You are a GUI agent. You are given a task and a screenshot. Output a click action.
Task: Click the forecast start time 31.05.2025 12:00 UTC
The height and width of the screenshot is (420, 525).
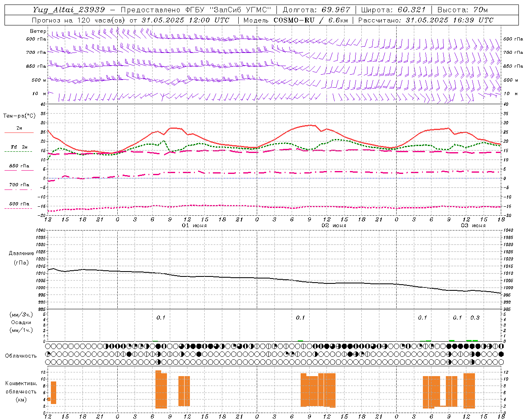(x=185, y=20)
